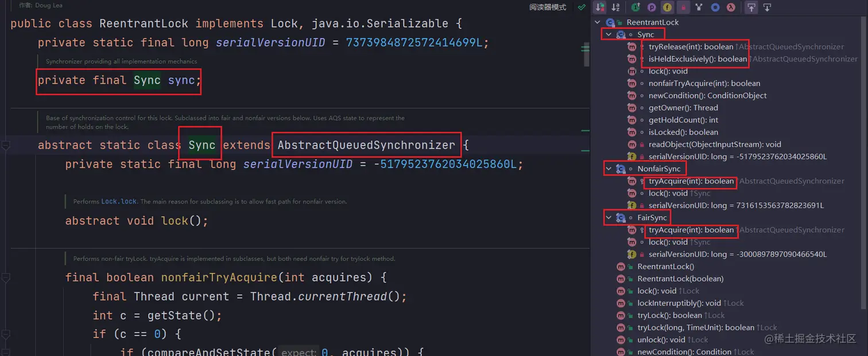Fold nonfairTryAcquire method in editor gutter
This screenshot has height=356, width=868.
pyautogui.click(x=6, y=278)
